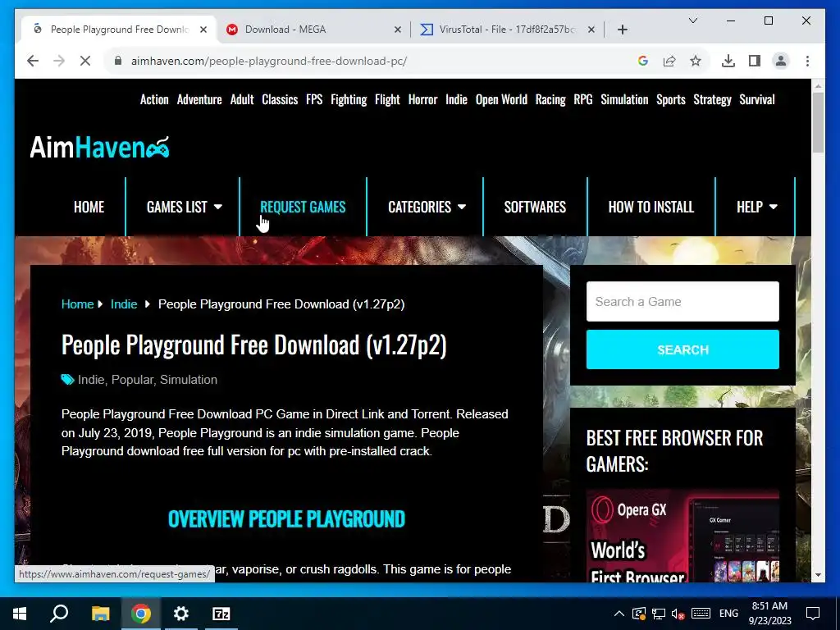
Task: Expand the CATEGORIES dropdown
Action: coord(427,207)
